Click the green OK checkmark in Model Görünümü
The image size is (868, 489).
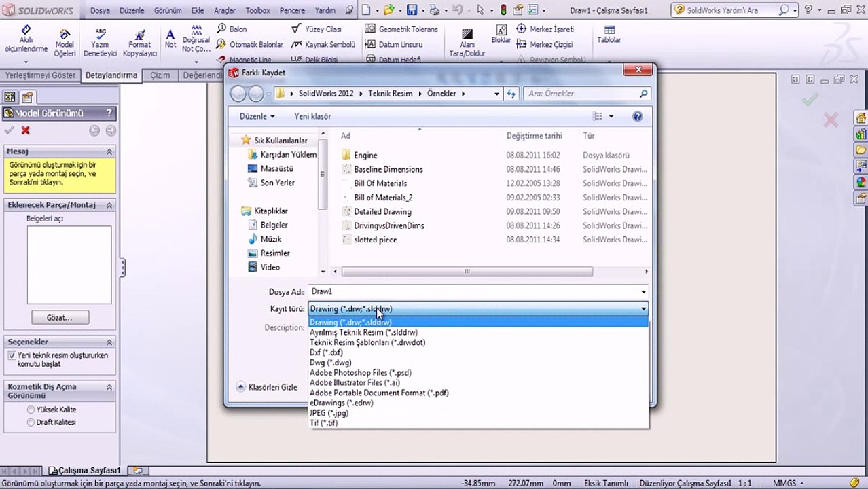click(9, 130)
